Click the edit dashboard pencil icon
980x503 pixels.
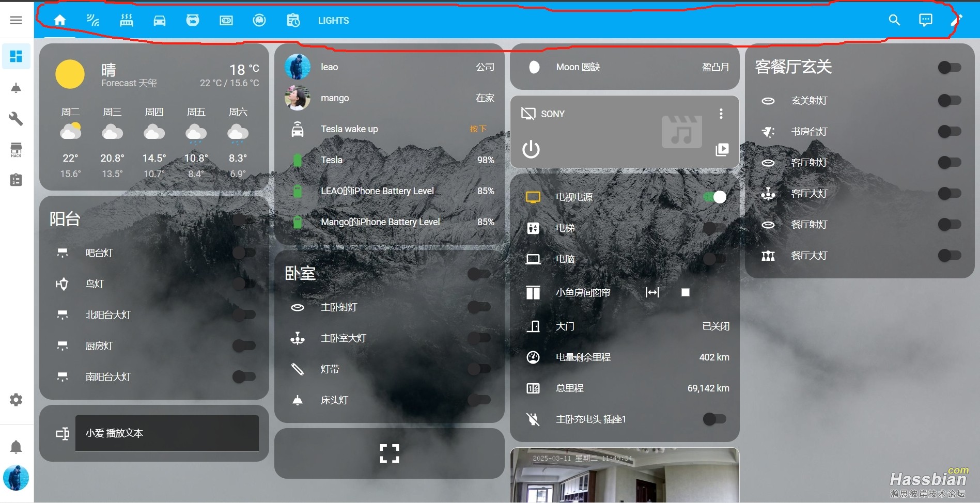click(956, 20)
